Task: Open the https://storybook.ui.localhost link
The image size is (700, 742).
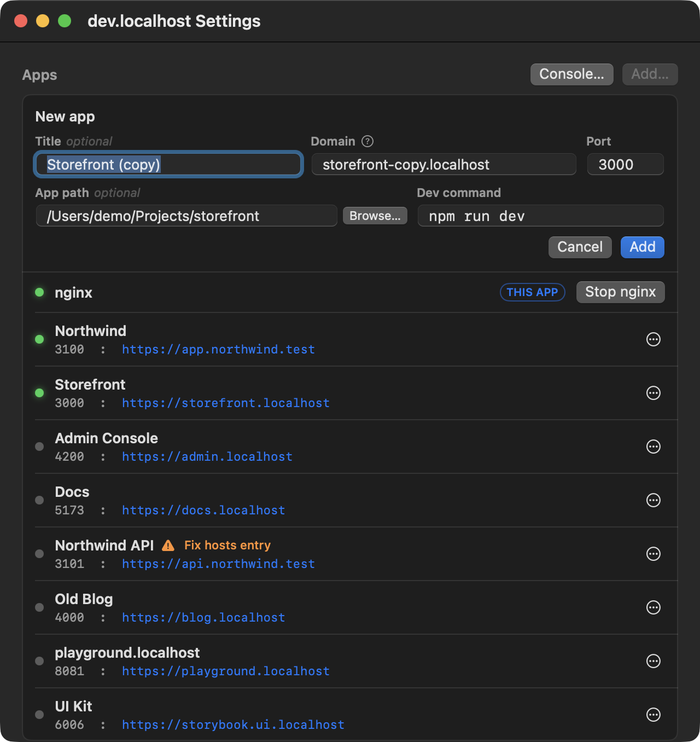Action: [x=234, y=725]
